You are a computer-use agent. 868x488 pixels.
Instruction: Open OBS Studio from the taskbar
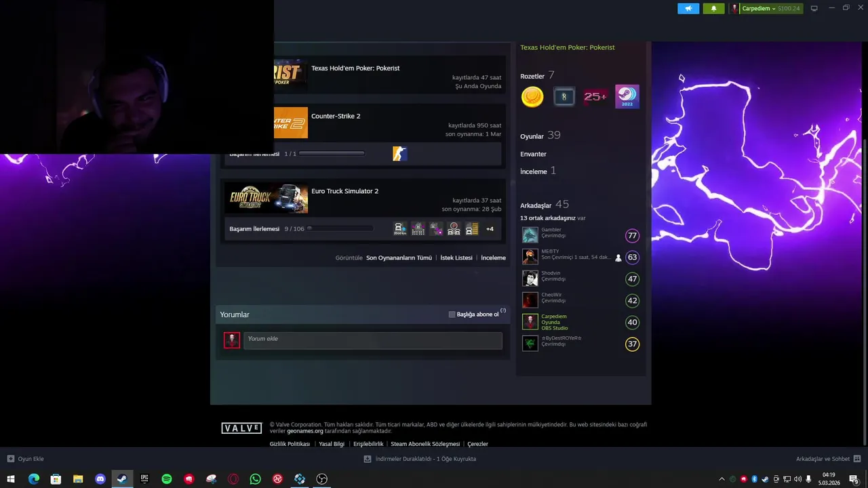tap(322, 479)
